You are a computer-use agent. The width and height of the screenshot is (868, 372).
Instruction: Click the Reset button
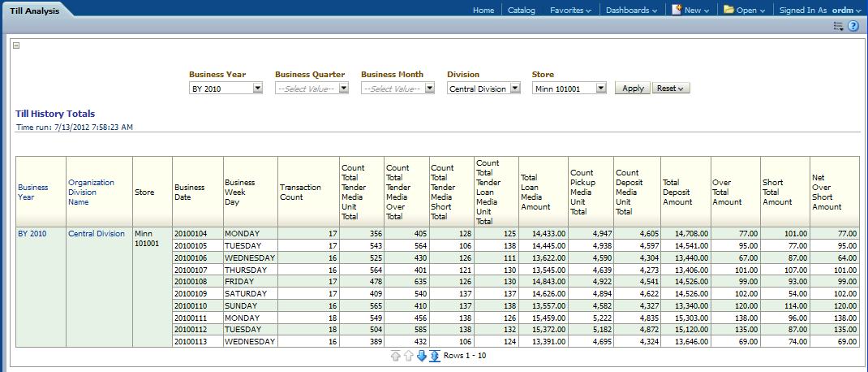coord(671,88)
